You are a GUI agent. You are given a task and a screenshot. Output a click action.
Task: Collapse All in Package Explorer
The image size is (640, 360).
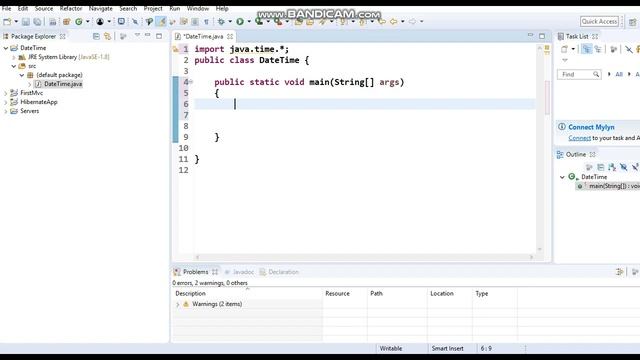click(96, 36)
